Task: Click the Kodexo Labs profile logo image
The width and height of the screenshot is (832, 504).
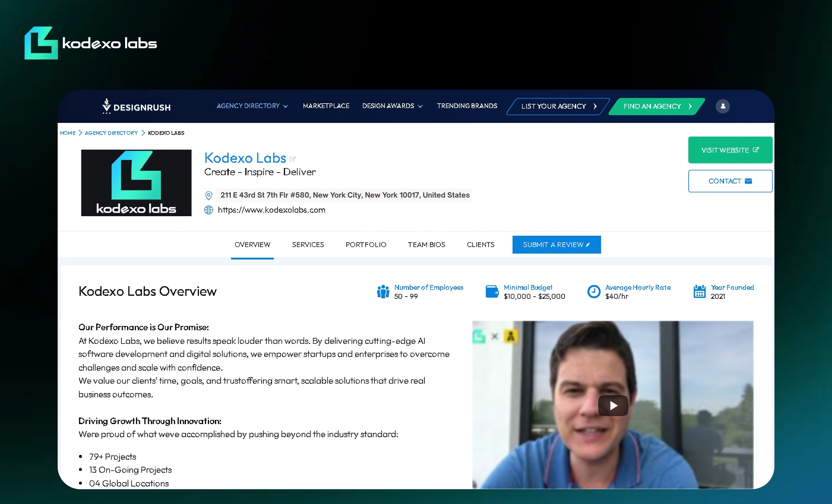Action: click(x=136, y=183)
